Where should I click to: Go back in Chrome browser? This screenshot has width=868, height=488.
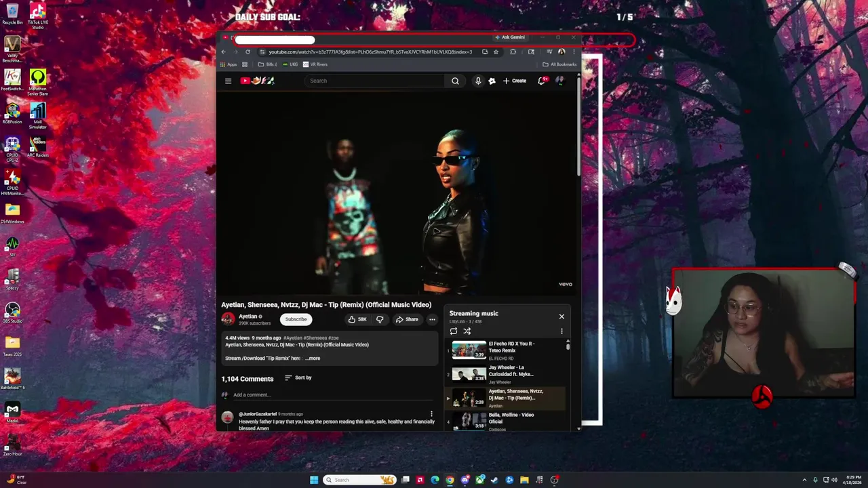(223, 52)
